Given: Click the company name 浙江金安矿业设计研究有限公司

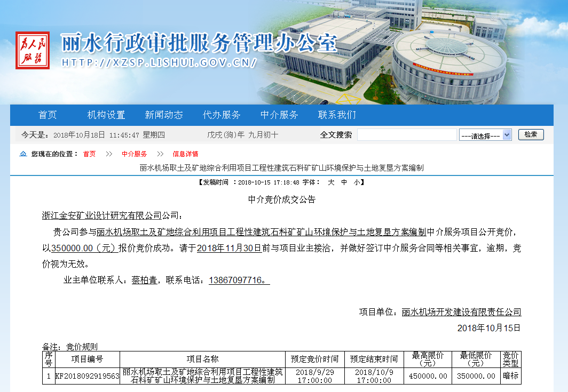Looking at the screenshot, I should click(x=102, y=215).
